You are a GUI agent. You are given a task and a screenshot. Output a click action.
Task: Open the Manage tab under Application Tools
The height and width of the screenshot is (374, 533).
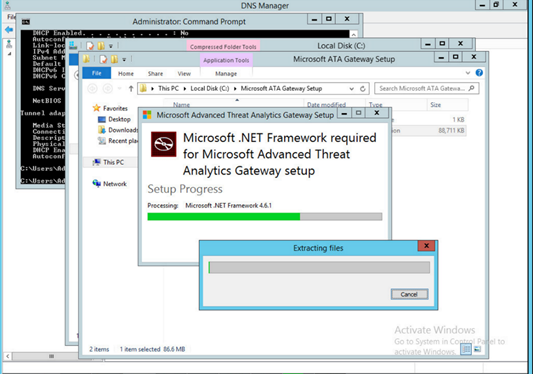click(x=226, y=74)
